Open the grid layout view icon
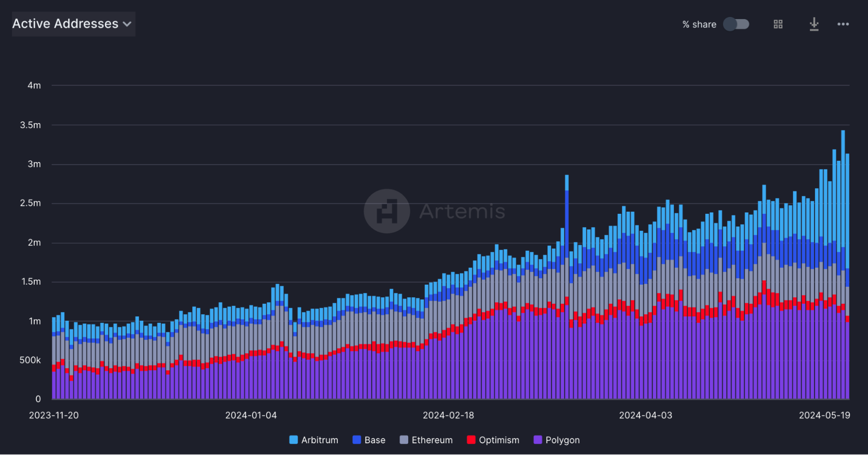Image resolution: width=868 pixels, height=455 pixels. pos(778,24)
